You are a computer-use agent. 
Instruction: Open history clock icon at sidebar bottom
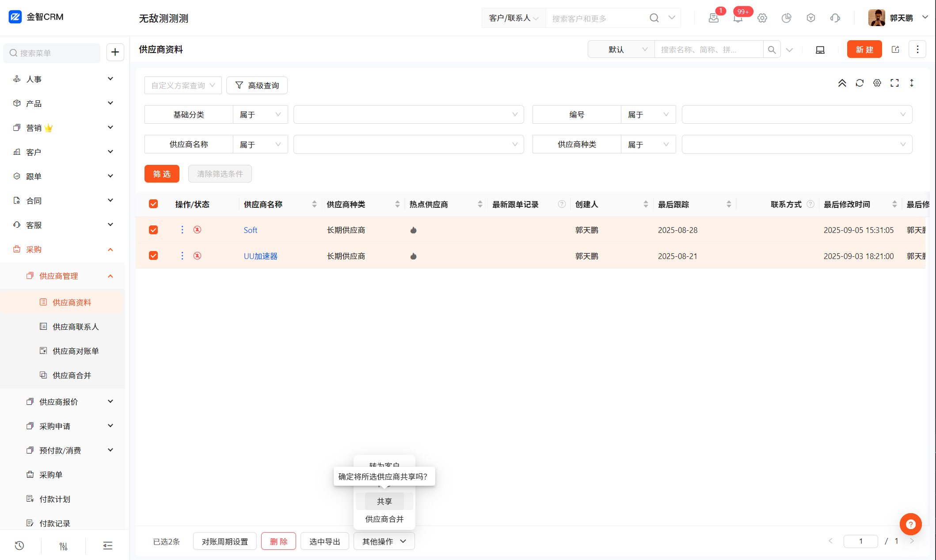pyautogui.click(x=19, y=545)
